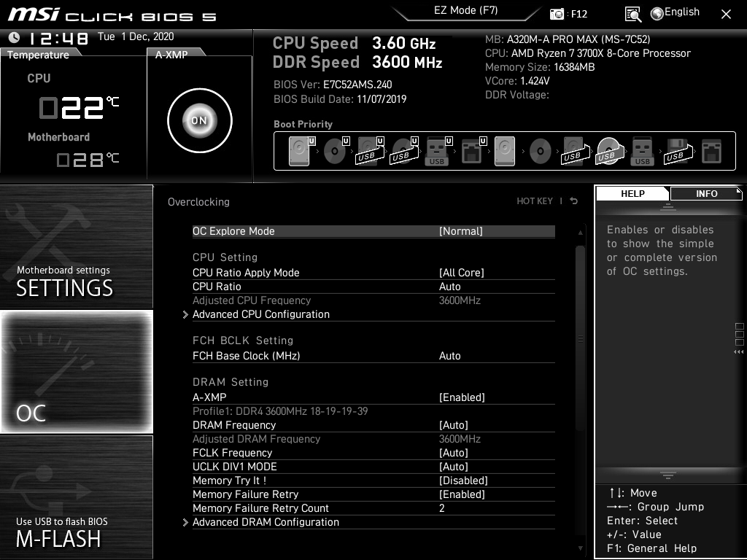Toggle the A-XMP ON button
The width and height of the screenshot is (747, 560).
(x=200, y=120)
